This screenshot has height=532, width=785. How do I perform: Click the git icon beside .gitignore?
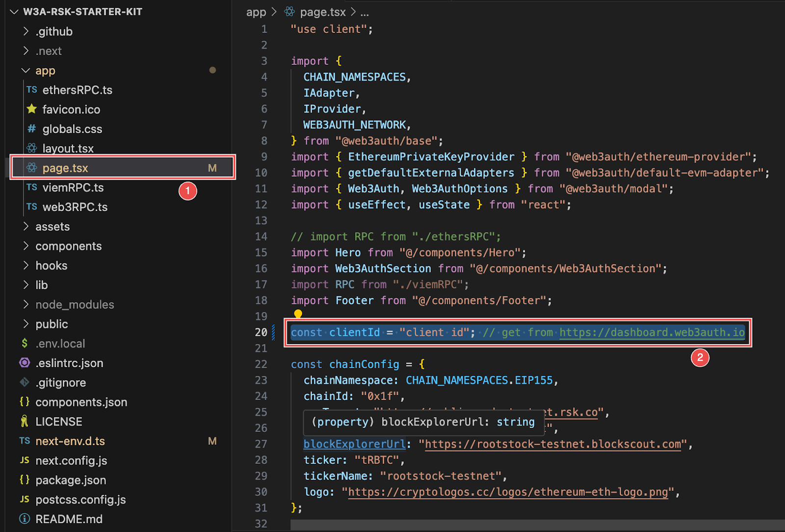[25, 382]
